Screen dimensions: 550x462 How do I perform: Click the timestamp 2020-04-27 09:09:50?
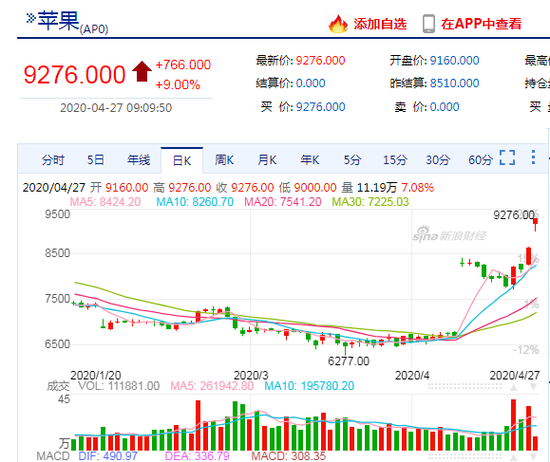coord(116,108)
